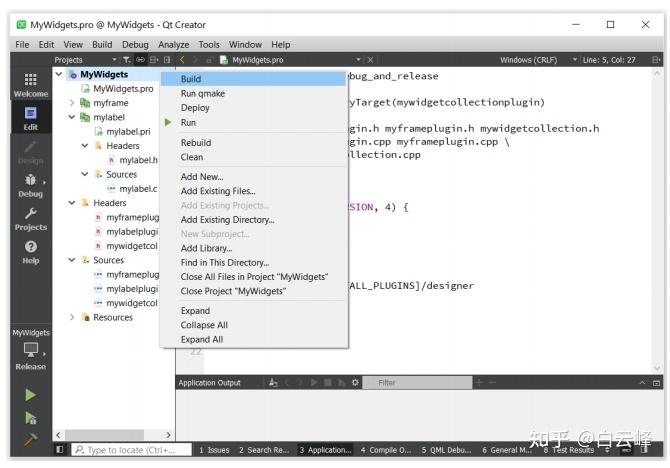Select Collapse All in context menu

tap(254, 325)
